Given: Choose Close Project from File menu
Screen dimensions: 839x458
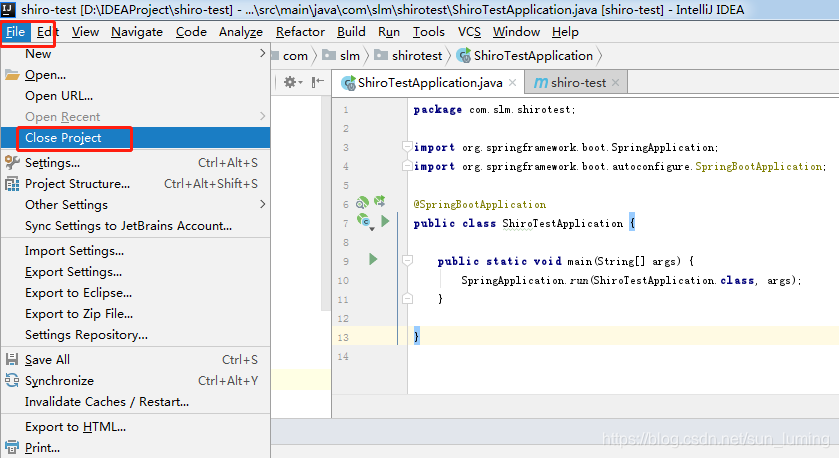Looking at the screenshot, I should (135, 138).
